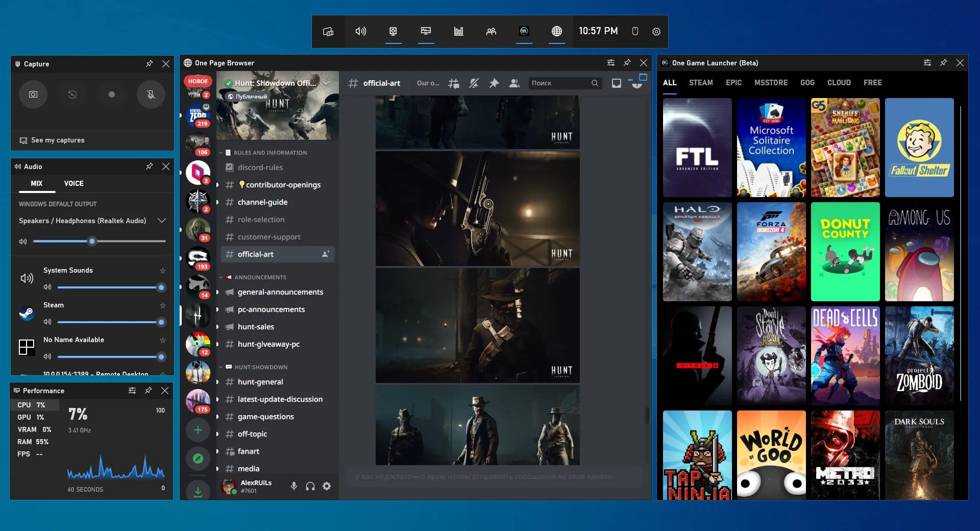Click the Discord Поиск search field

coord(565,83)
